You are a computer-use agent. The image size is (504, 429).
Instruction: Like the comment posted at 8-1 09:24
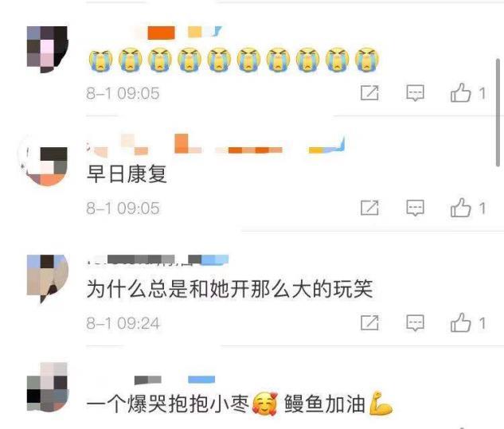(x=460, y=322)
